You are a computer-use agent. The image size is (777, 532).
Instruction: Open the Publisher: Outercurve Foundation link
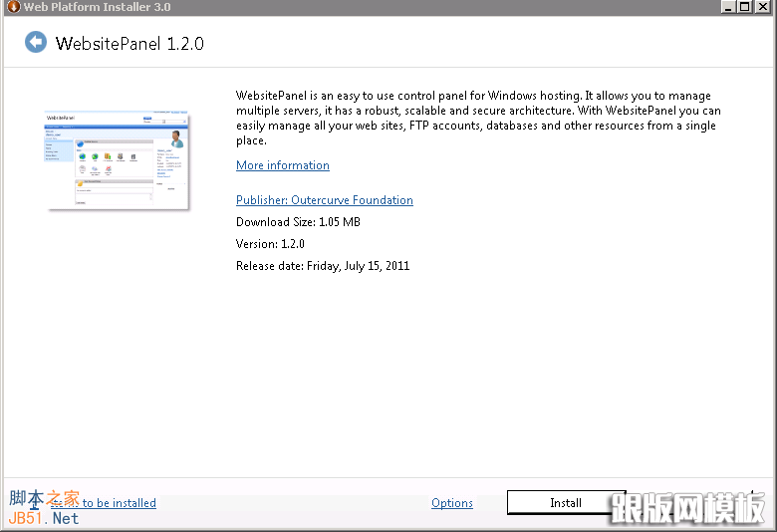[325, 200]
